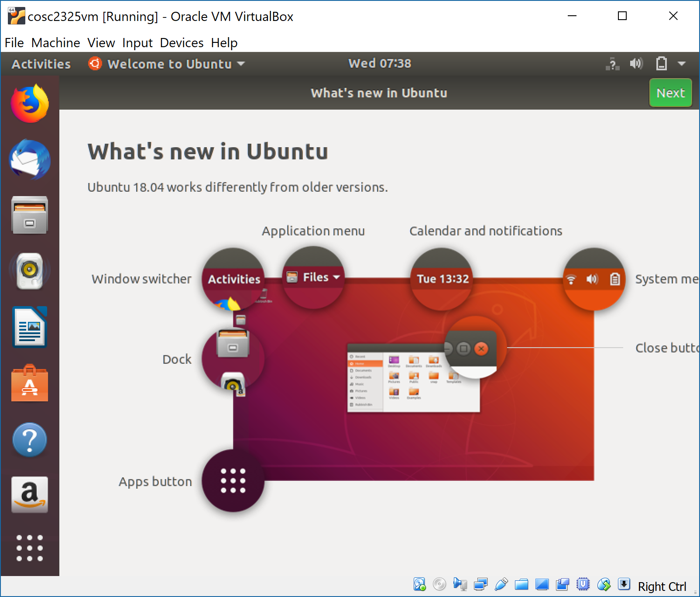Click the Right Ctrl host key label

662,586
